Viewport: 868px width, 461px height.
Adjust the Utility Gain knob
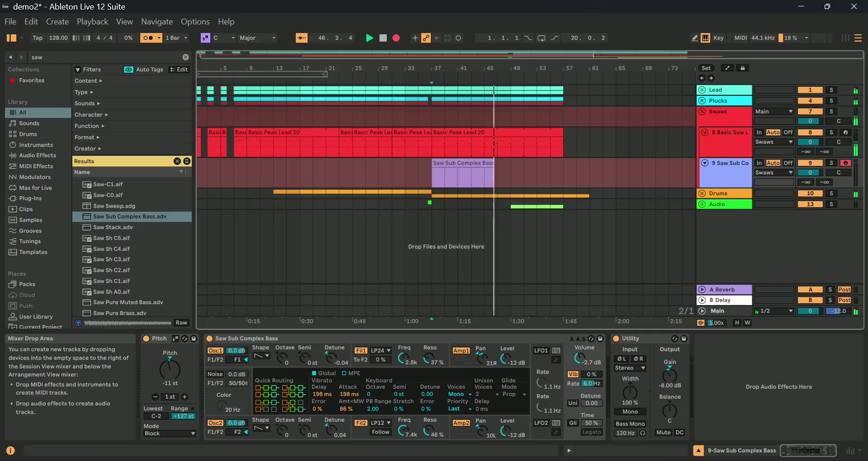[669, 375]
